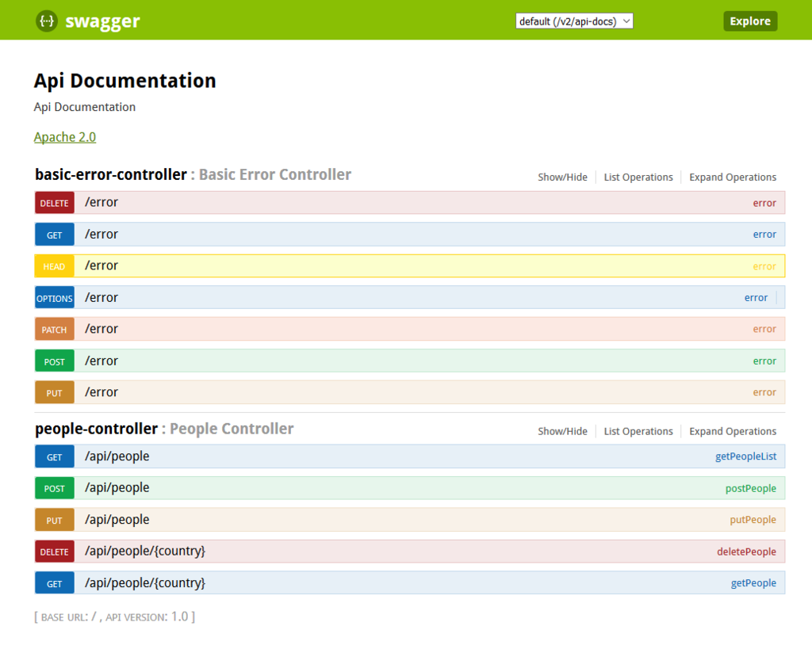This screenshot has width=812, height=649.
Task: Click the error summary in DELETE row
Action: (x=764, y=203)
